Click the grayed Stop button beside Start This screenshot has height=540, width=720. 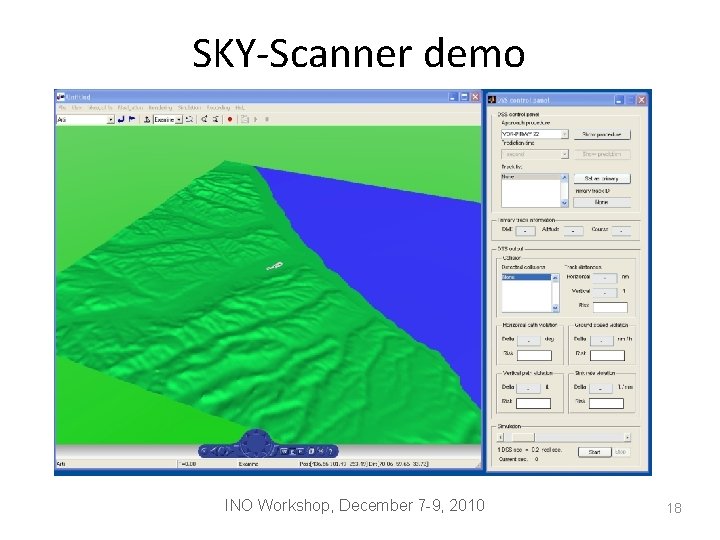621,452
